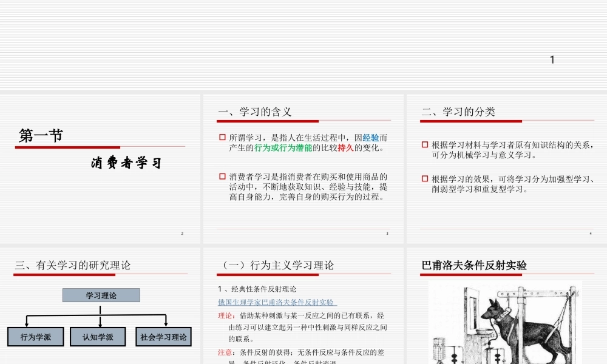Click the blue 经验 link text
The width and height of the screenshot is (607, 364).
(x=370, y=138)
